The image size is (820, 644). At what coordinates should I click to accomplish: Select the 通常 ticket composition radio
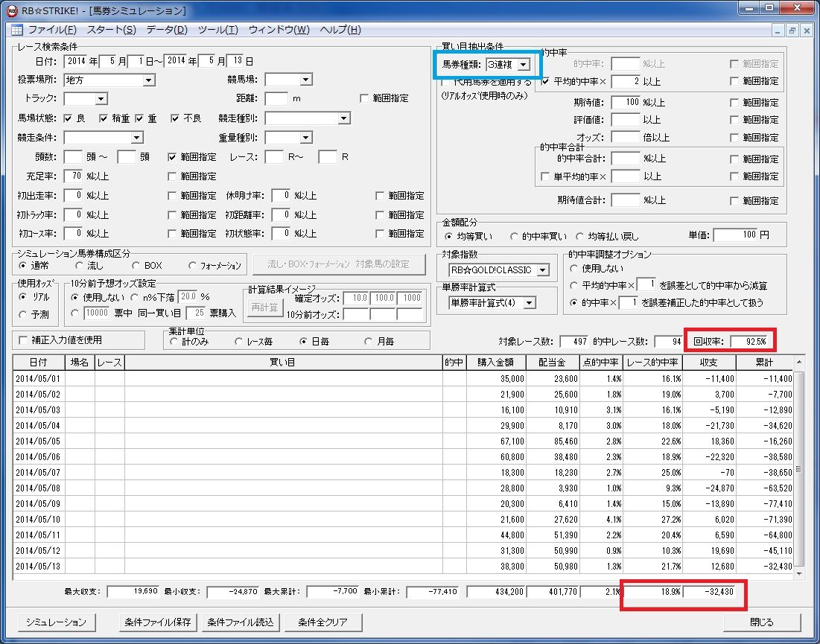(x=22, y=266)
